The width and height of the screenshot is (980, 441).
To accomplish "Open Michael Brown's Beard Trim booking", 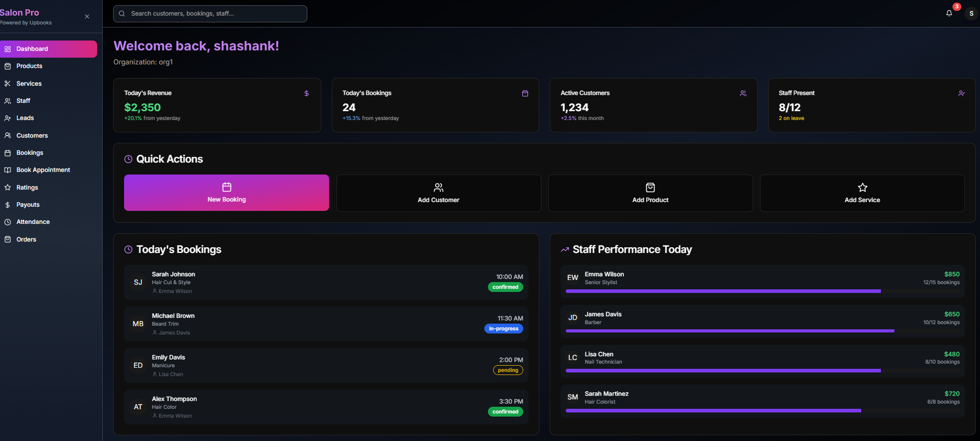I will pos(326,324).
